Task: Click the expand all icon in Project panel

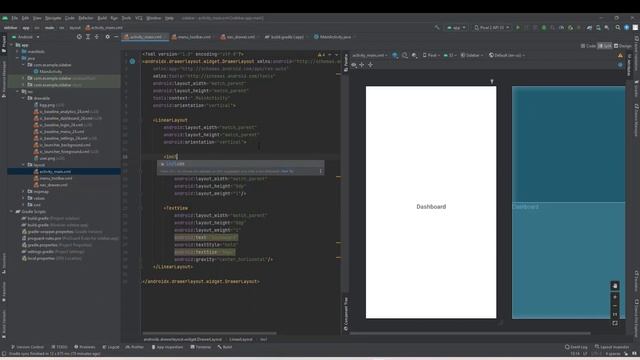Action: (x=88, y=37)
